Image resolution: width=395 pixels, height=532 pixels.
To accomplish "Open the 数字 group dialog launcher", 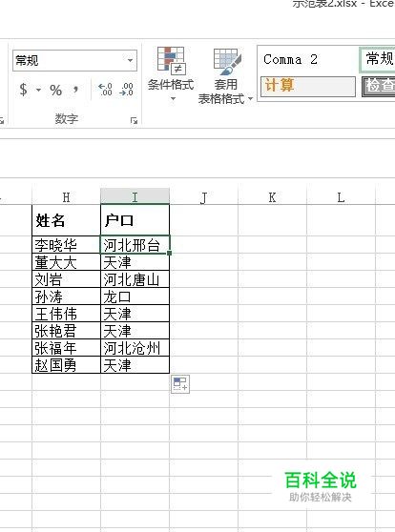I will 134,120.
